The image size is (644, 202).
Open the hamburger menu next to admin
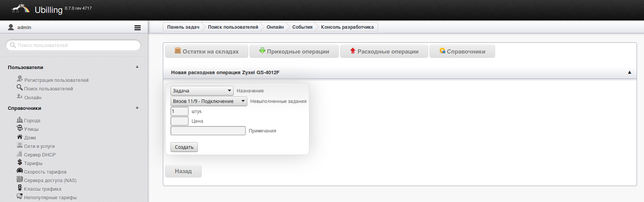pyautogui.click(x=137, y=28)
